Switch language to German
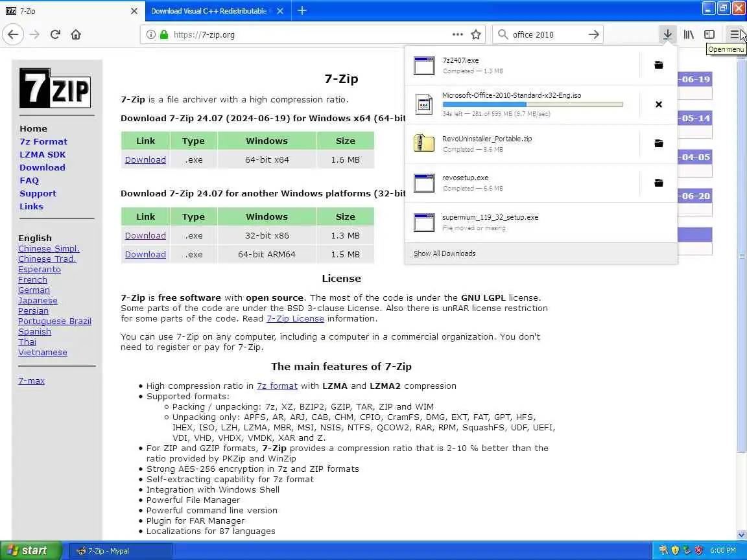The width and height of the screenshot is (747, 560). pyautogui.click(x=34, y=290)
